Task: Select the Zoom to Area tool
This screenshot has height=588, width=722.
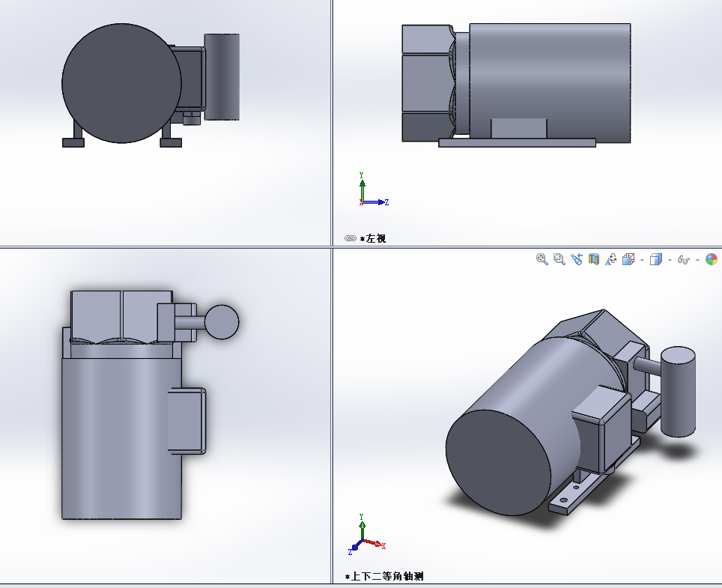Action: 559,259
